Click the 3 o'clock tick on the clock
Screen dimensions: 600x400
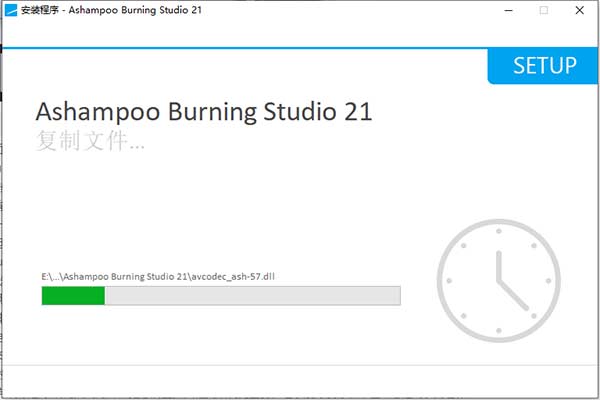(551, 281)
